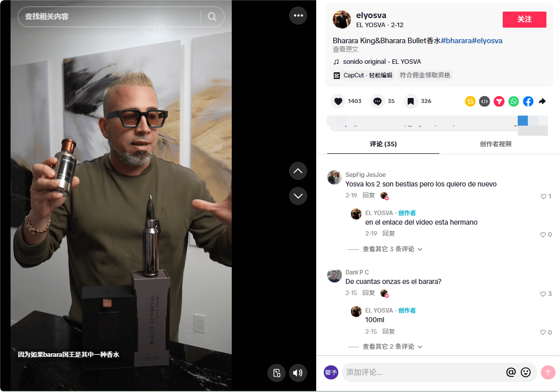Open the #bharara hashtag link
The image size is (560, 392).
click(x=456, y=41)
